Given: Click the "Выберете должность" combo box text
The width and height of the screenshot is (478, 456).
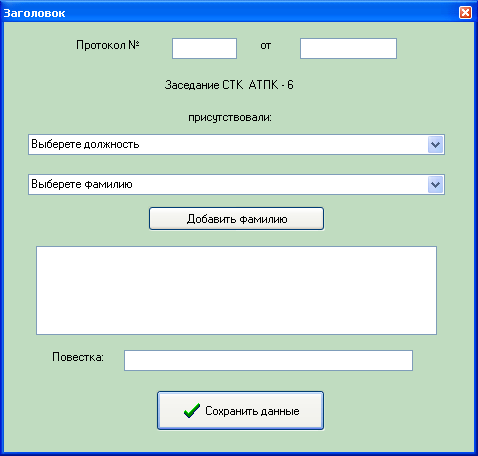Looking at the screenshot, I should 85,144.
